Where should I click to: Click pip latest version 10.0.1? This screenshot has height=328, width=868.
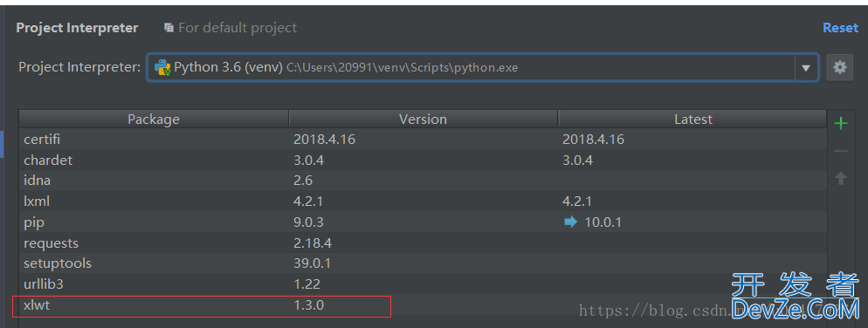click(x=603, y=222)
